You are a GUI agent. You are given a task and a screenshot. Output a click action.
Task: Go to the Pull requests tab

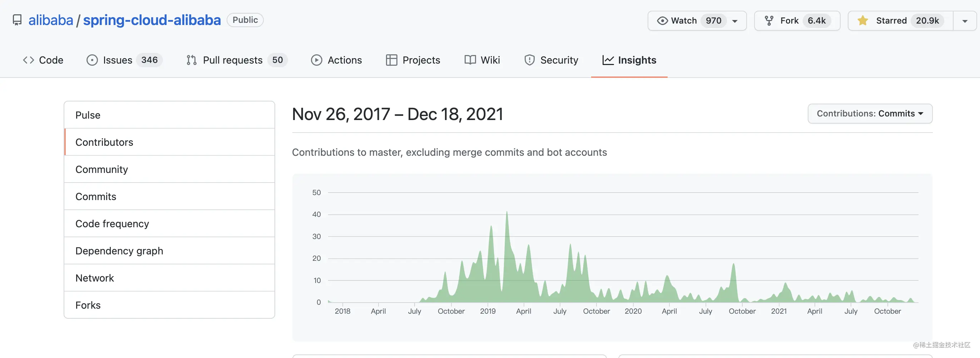[x=237, y=60]
